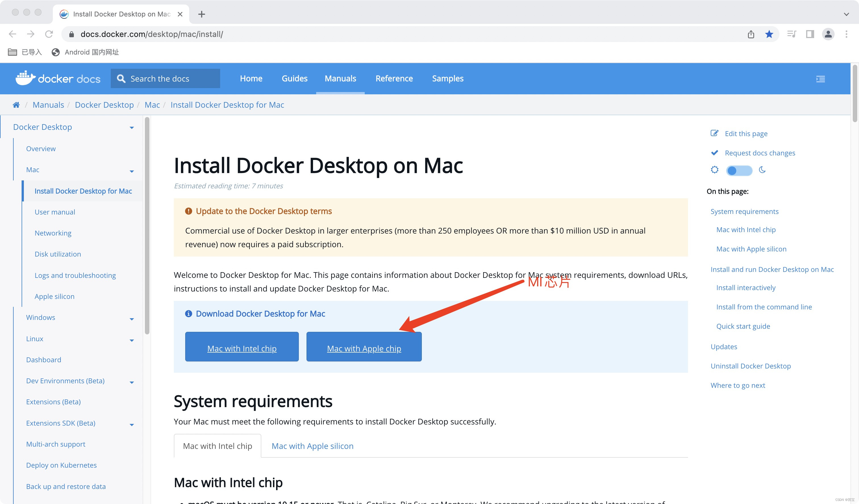Open the Overview sidebar link
The height and width of the screenshot is (504, 859).
click(41, 149)
